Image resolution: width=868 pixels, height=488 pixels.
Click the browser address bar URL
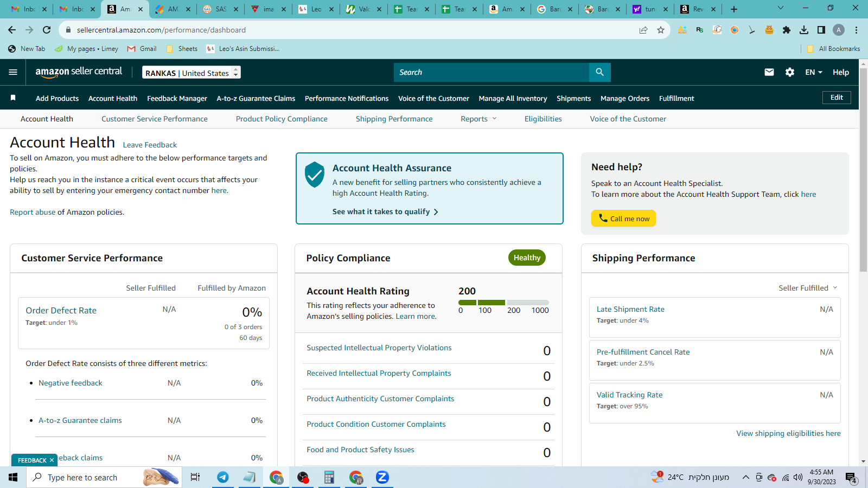pos(161,30)
